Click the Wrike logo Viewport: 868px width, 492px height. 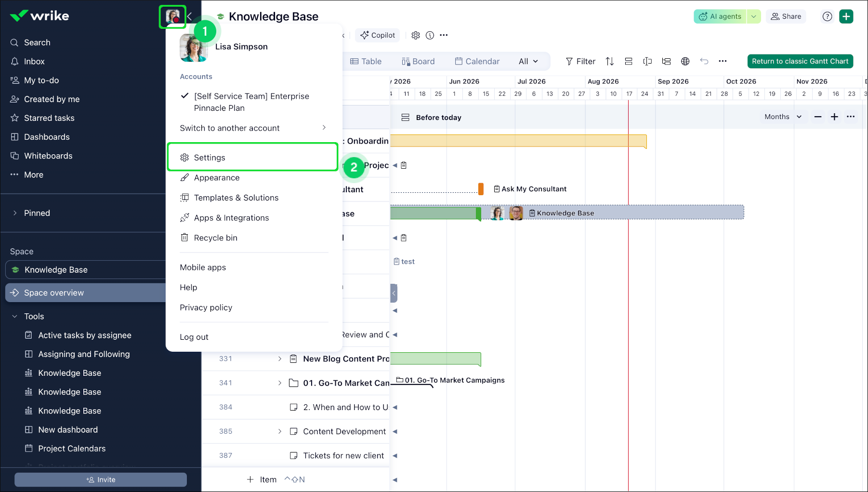(39, 16)
